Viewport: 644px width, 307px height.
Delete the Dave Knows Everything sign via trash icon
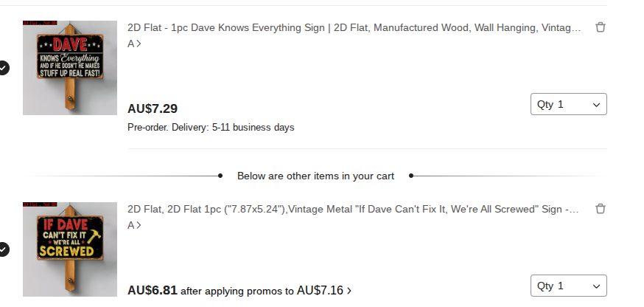coord(601,27)
